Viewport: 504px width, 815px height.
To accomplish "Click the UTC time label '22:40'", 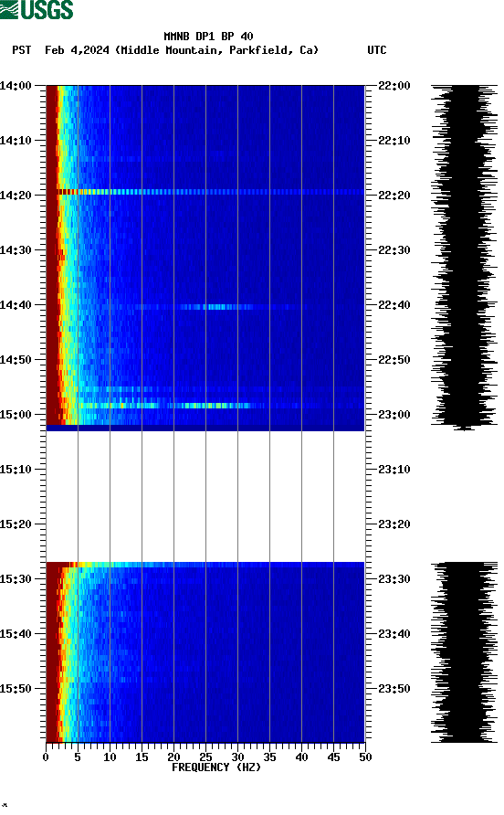I will point(394,305).
